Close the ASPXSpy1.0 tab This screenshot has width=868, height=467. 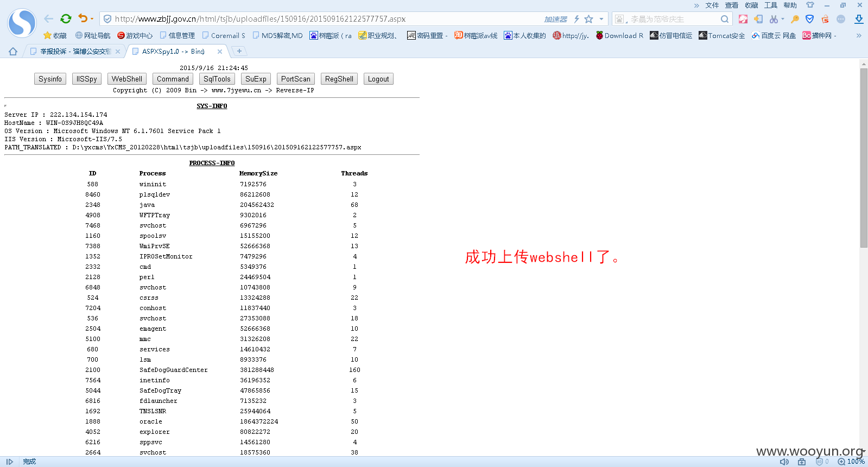tap(220, 52)
